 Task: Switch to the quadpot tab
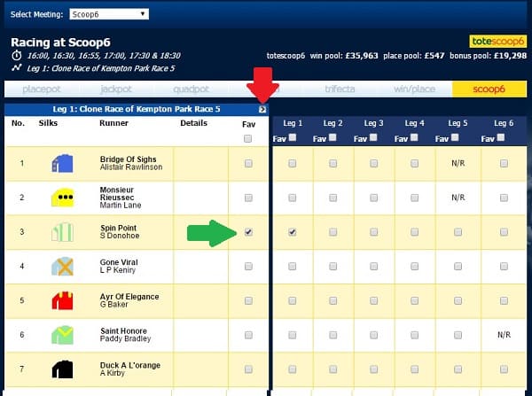click(191, 89)
